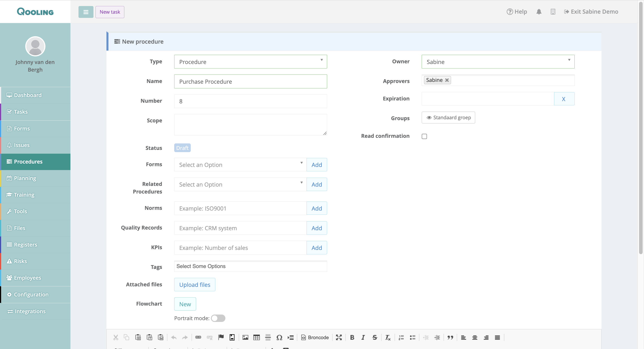
Task: Click the Bold formatting icon
Action: 352,338
